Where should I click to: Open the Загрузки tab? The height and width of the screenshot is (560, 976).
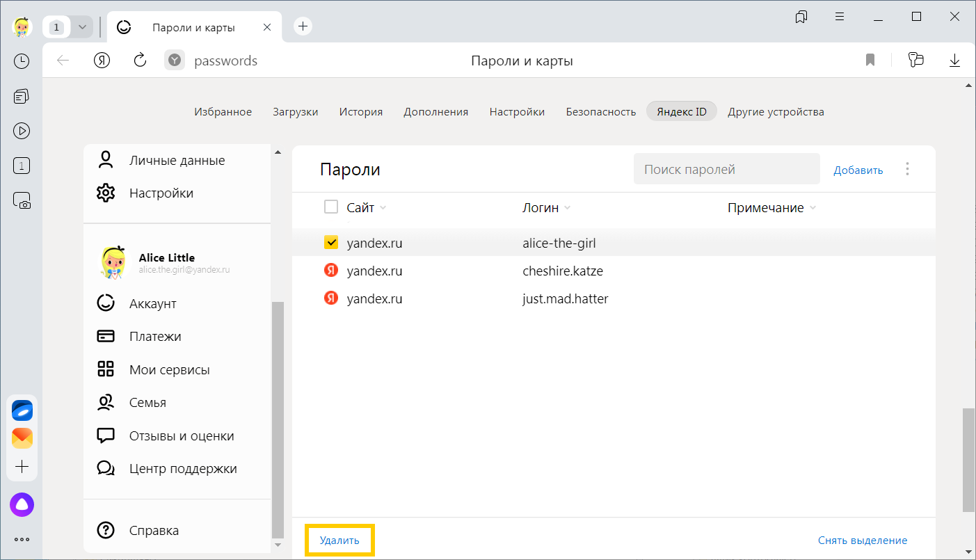(x=296, y=111)
